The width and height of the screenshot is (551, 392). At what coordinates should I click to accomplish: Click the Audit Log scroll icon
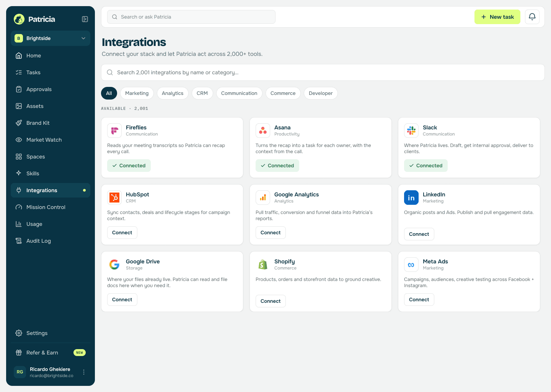tap(19, 241)
